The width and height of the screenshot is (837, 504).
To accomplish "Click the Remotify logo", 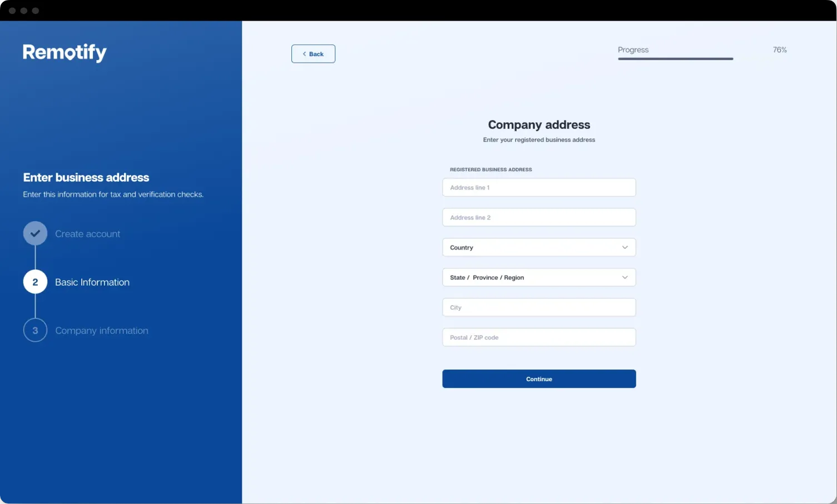I will pos(65,52).
